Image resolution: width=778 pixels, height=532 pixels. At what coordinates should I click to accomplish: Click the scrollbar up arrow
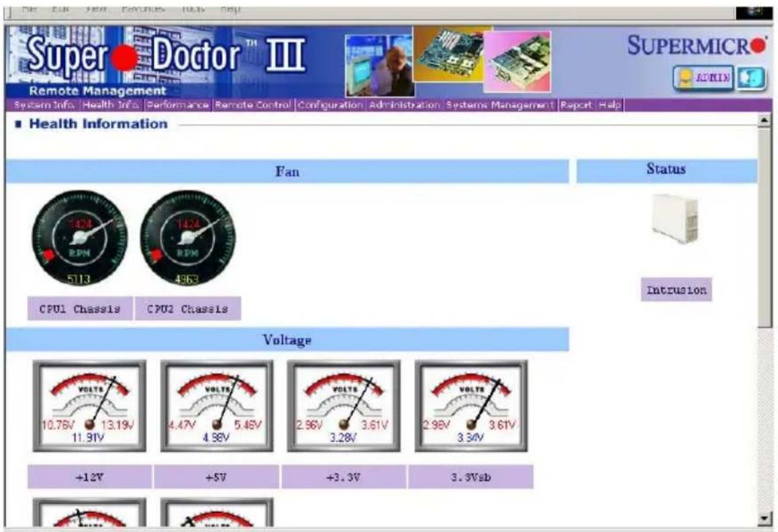click(x=765, y=120)
